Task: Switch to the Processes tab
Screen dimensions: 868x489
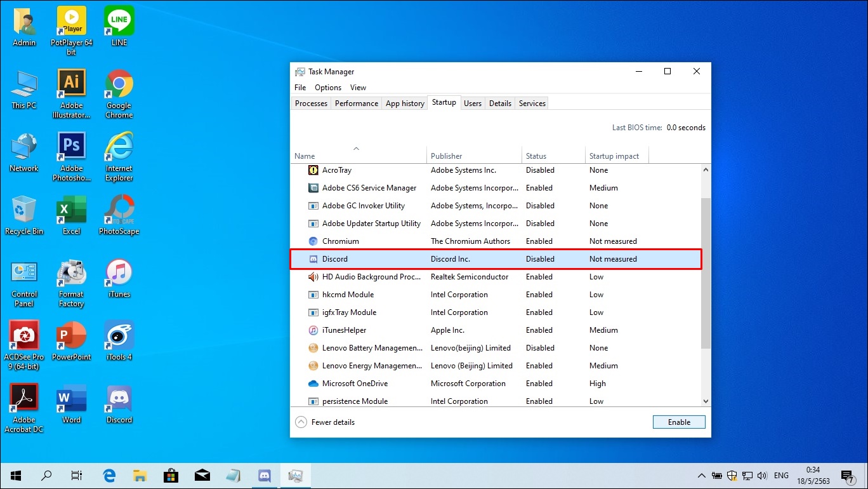Action: click(x=311, y=104)
